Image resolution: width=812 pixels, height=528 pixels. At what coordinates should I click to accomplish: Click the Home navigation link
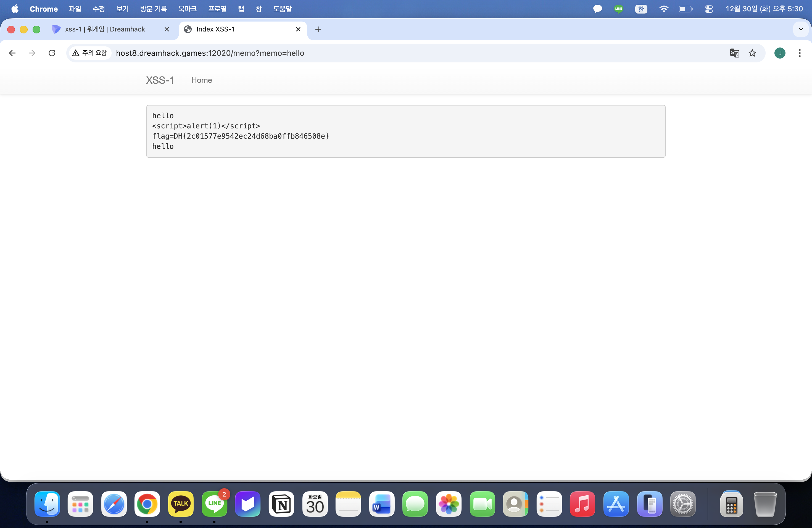pyautogui.click(x=201, y=80)
